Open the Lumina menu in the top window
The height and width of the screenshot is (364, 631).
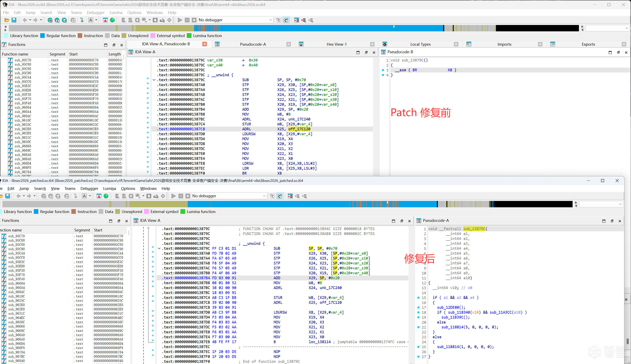click(x=116, y=12)
